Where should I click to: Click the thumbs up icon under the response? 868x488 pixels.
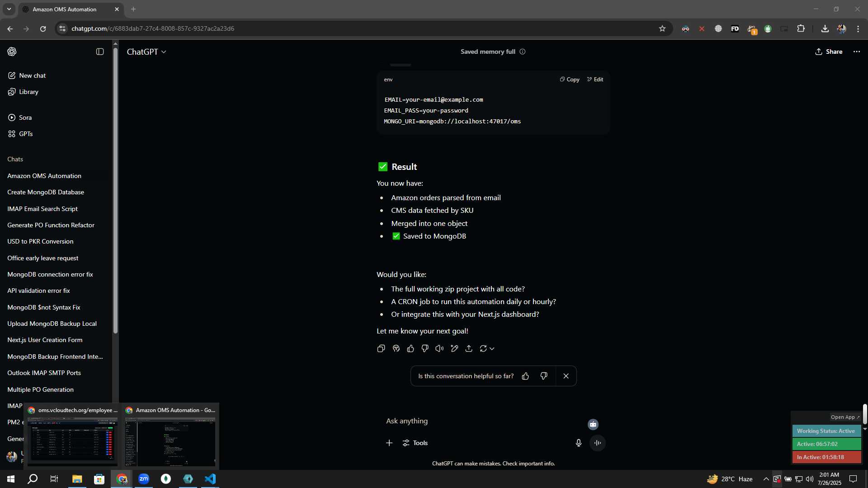tap(410, 348)
